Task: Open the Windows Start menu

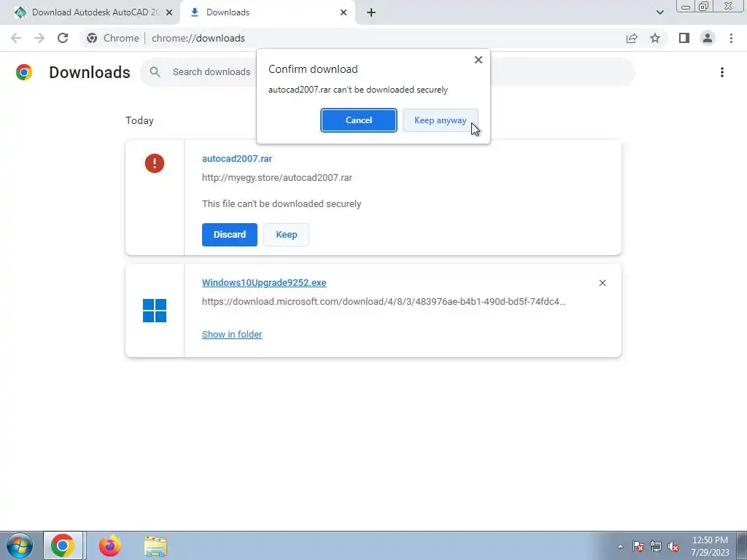Action: [20, 545]
